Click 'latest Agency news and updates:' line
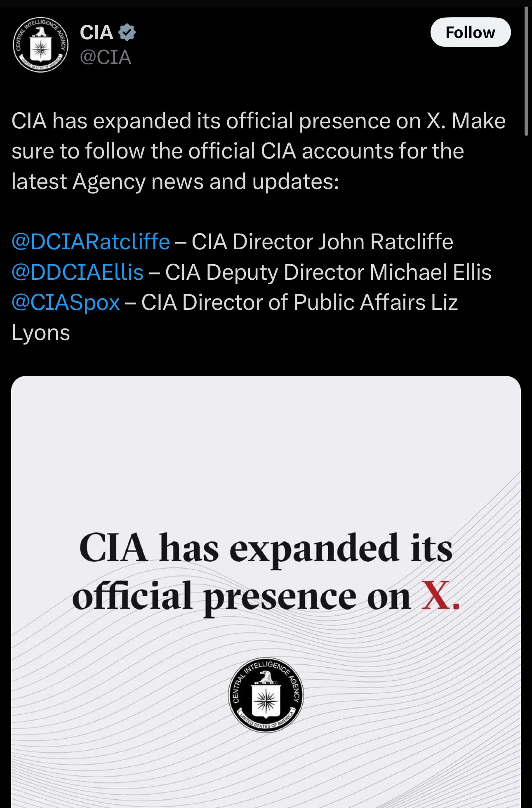 click(x=175, y=182)
